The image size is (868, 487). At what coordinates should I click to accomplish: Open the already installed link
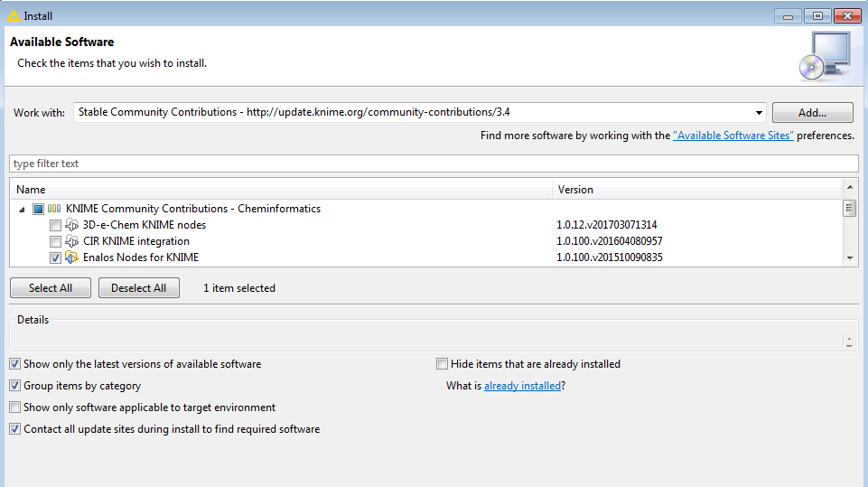[522, 386]
